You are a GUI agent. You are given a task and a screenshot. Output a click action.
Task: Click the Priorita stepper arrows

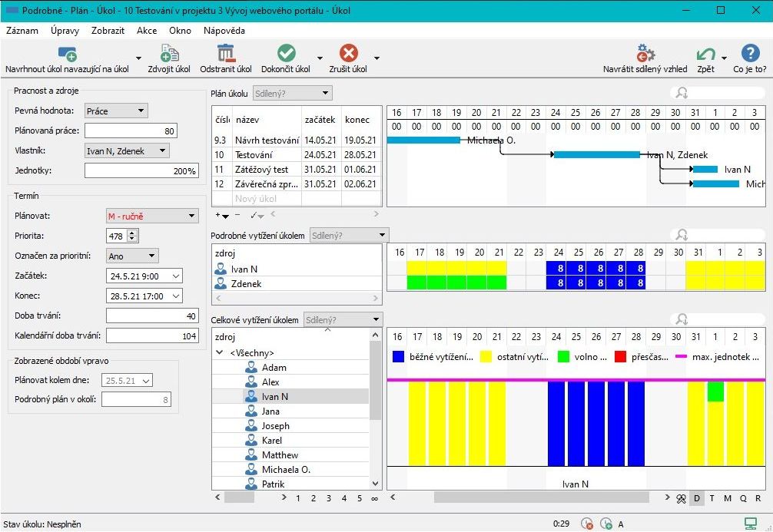coord(132,236)
